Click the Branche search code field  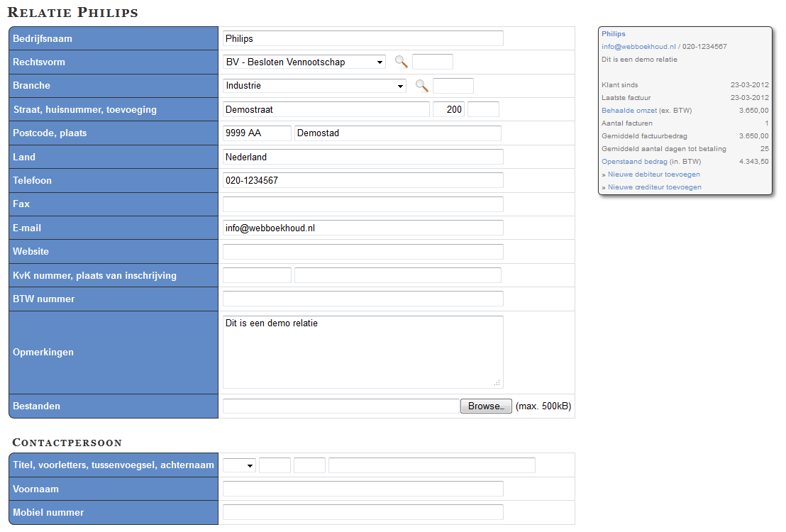point(453,86)
